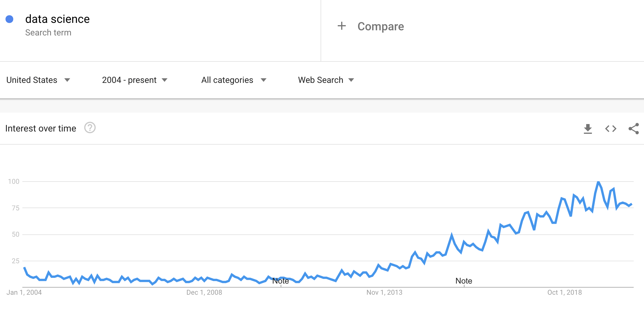Click the embed code icon for the chart
The height and width of the screenshot is (315, 644).
(x=611, y=129)
